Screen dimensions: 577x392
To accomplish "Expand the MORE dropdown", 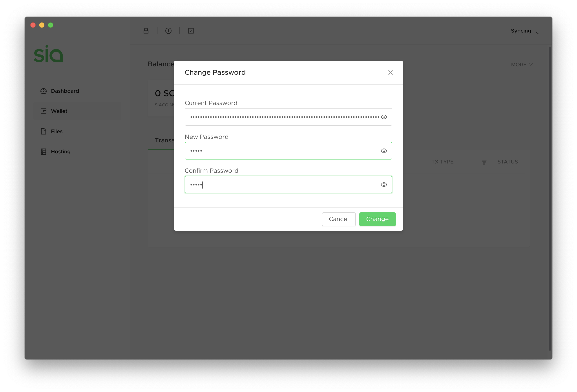I will tap(522, 65).
